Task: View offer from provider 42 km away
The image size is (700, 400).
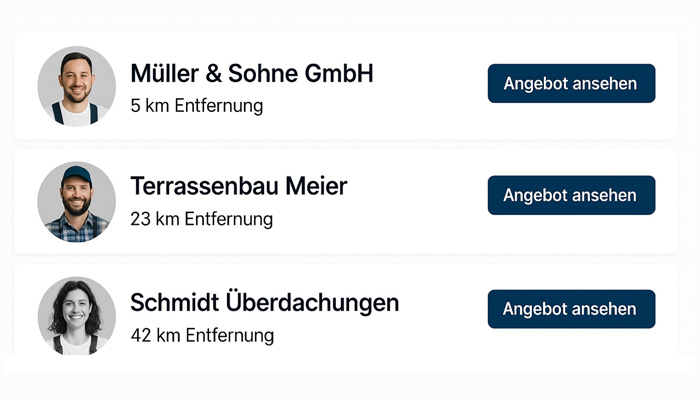Action: coord(571,309)
